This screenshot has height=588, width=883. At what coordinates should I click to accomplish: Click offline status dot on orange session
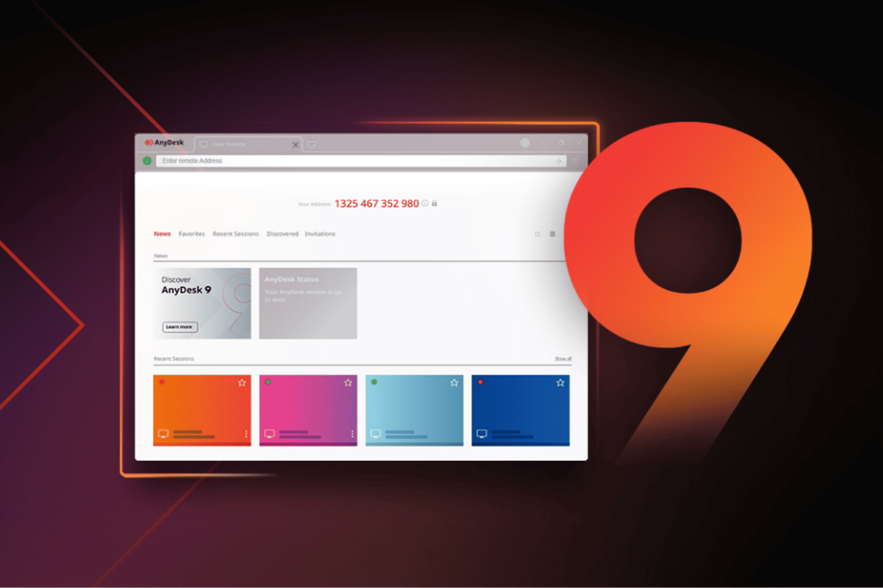tap(162, 382)
